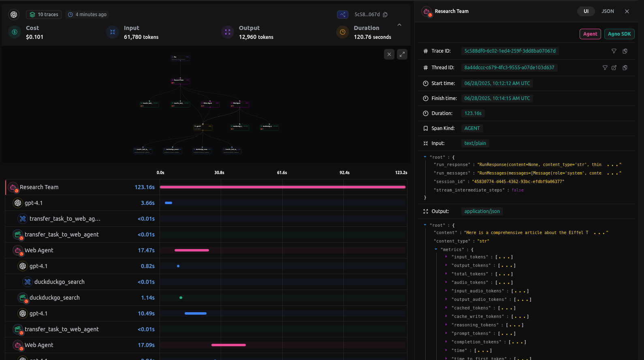Switch detail panel to UI view
644x360 pixels.
click(x=586, y=11)
